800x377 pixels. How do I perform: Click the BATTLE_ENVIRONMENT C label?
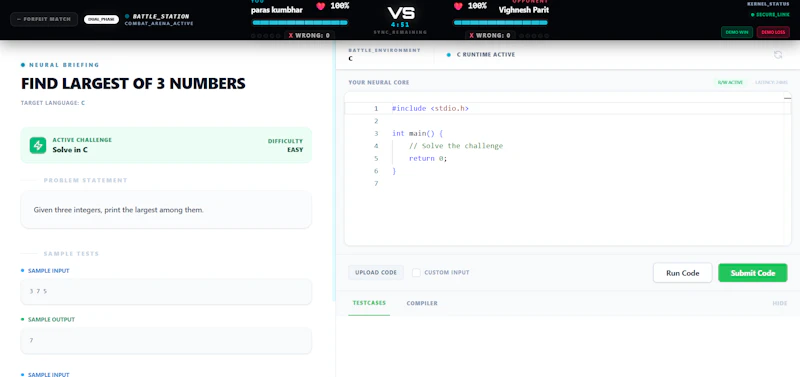[x=384, y=55]
